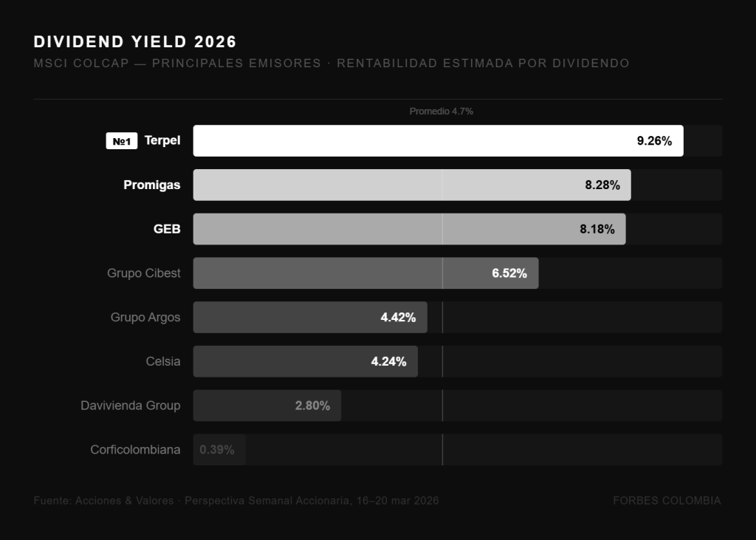The image size is (756, 540).
Task: Click the Corficolombiana 0.39% bar
Action: click(219, 450)
